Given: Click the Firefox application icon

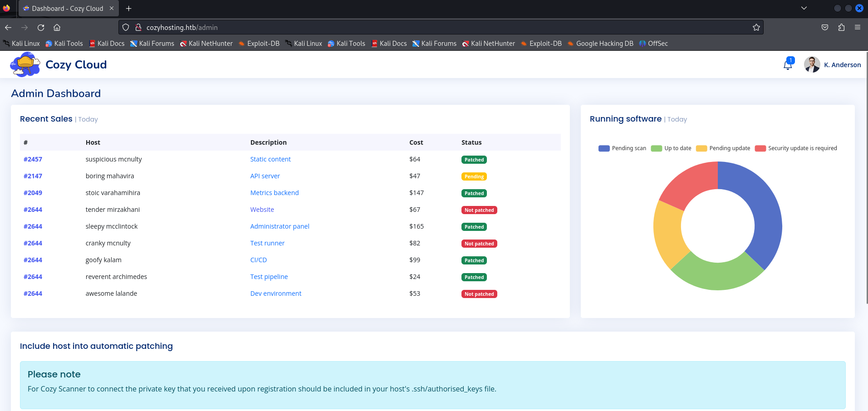Looking at the screenshot, I should pyautogui.click(x=6, y=8).
